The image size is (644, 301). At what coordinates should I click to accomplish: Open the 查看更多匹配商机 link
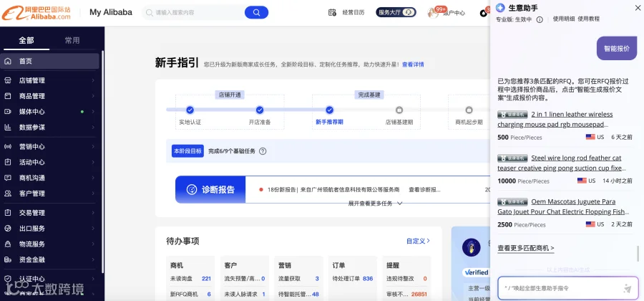click(526, 248)
